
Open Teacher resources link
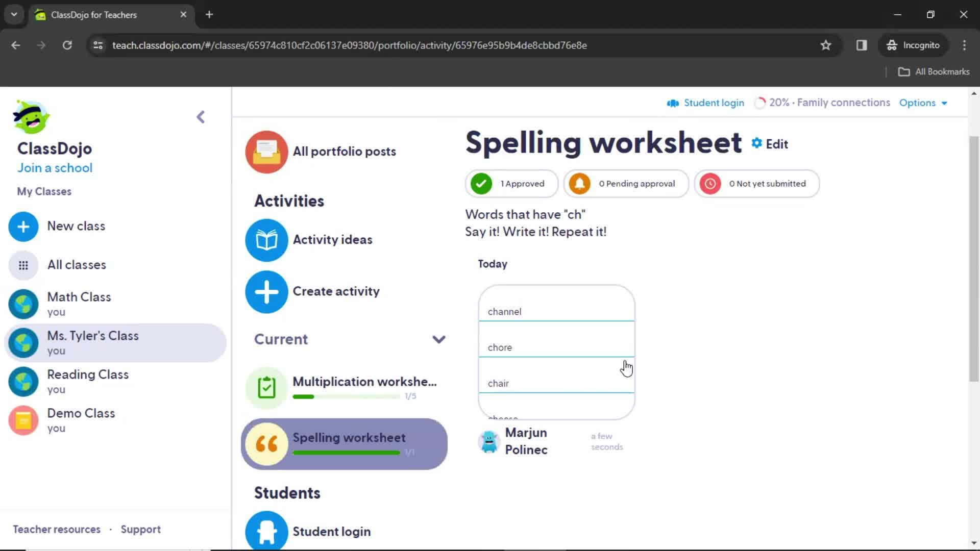click(x=57, y=530)
